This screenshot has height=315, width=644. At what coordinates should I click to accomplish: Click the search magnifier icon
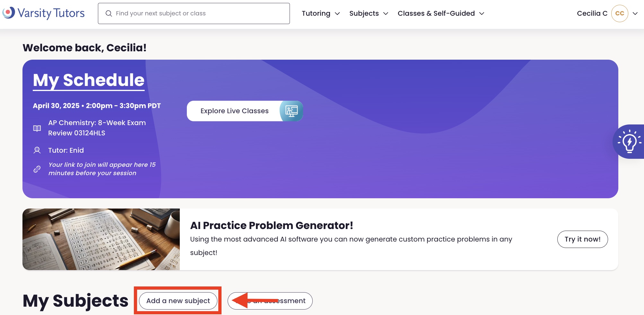click(109, 13)
